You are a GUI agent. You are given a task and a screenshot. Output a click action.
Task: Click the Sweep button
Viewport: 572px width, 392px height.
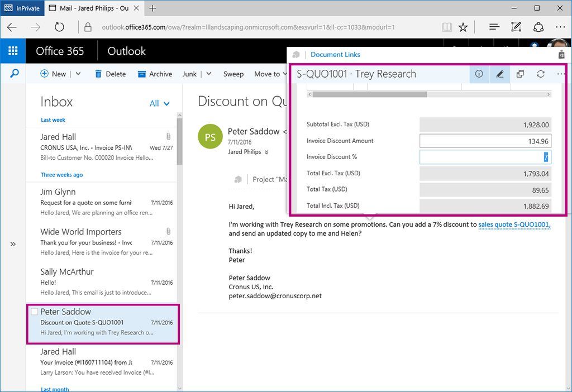pos(233,74)
